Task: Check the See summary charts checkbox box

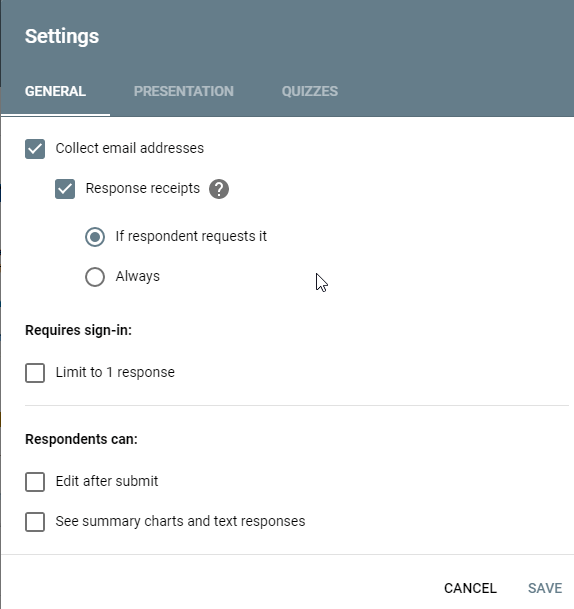Action: coord(35,522)
